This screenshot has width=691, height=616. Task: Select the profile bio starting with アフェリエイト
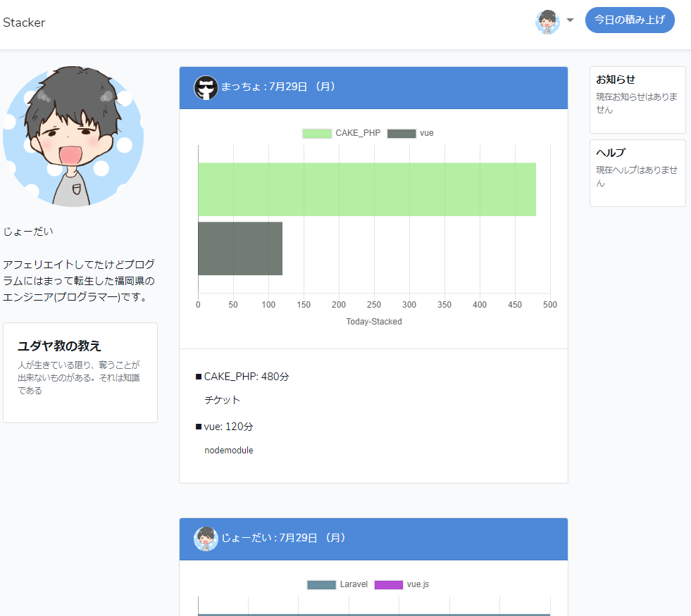pyautogui.click(x=79, y=281)
